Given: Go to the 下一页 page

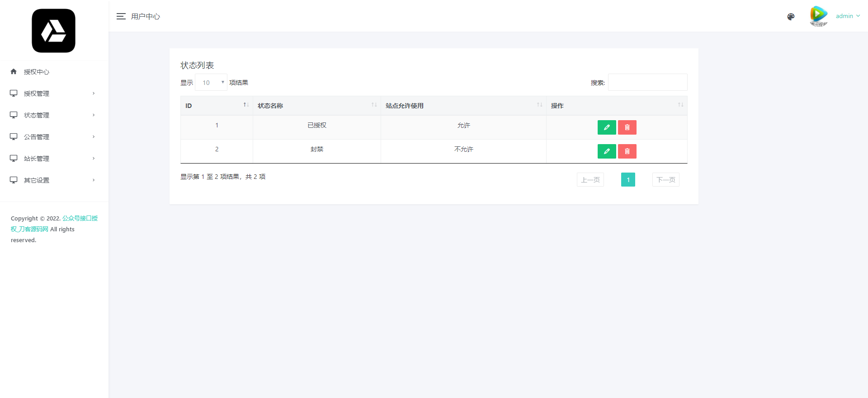Looking at the screenshot, I should point(665,180).
